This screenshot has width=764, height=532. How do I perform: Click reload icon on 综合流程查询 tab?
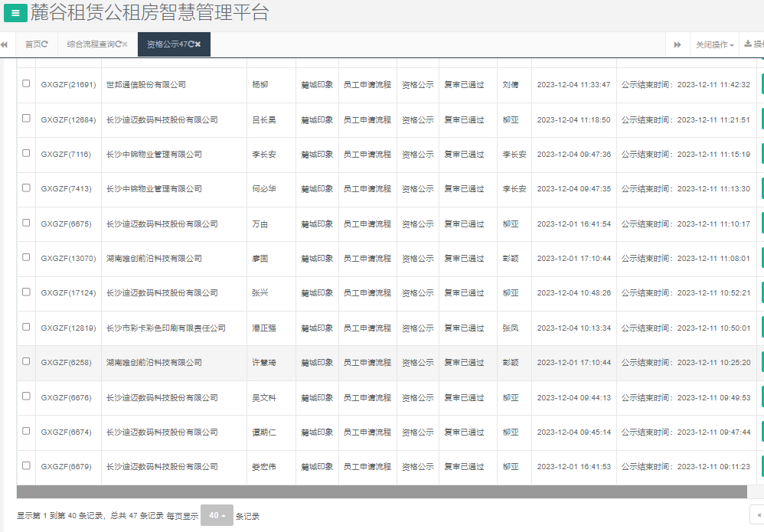118,44
